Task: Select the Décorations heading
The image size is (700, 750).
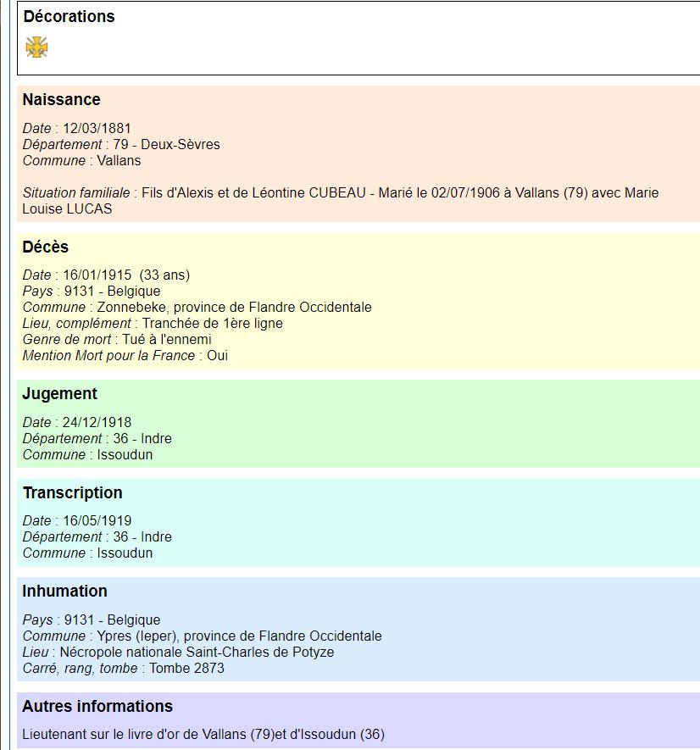Action: click(69, 16)
